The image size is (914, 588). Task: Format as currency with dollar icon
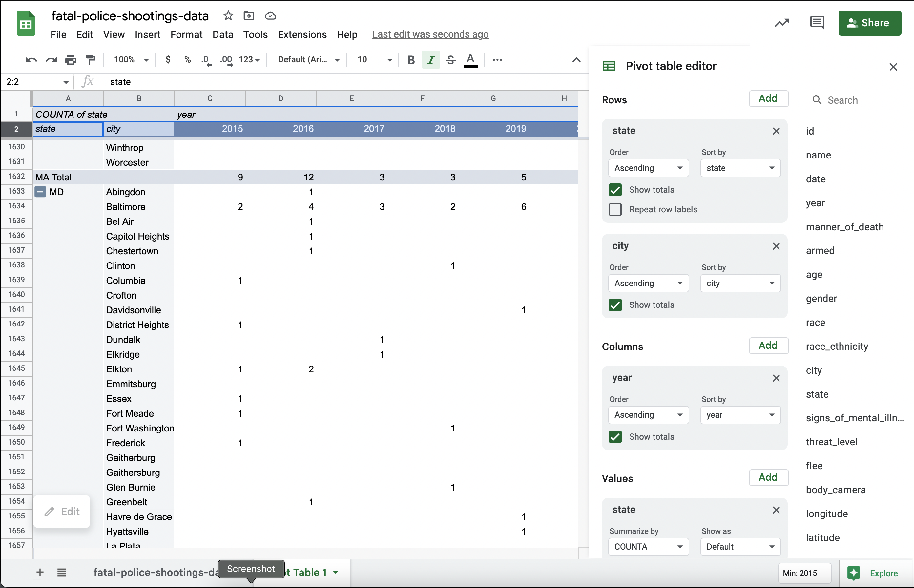[x=168, y=60]
